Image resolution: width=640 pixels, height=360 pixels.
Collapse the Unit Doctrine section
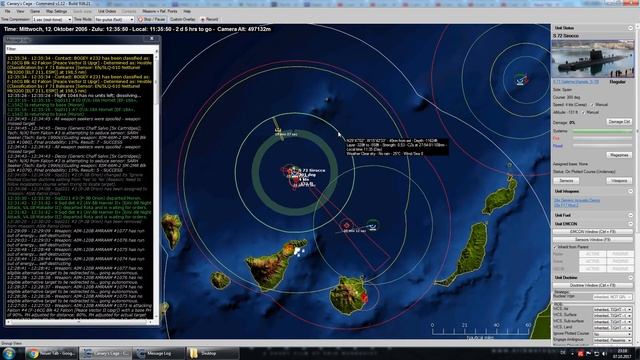click(630, 278)
